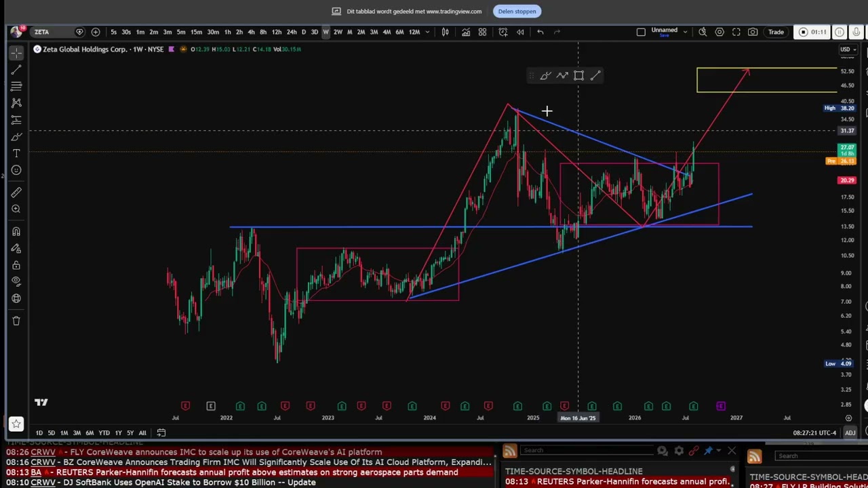Image resolution: width=868 pixels, height=488 pixels.
Task: Click the Delen stoppen button
Action: tap(517, 12)
